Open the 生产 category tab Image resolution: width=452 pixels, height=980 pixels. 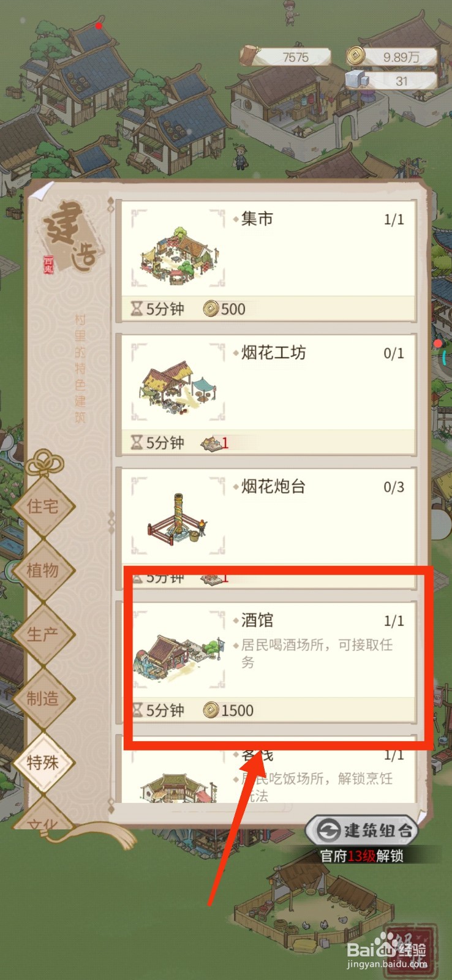(x=43, y=635)
